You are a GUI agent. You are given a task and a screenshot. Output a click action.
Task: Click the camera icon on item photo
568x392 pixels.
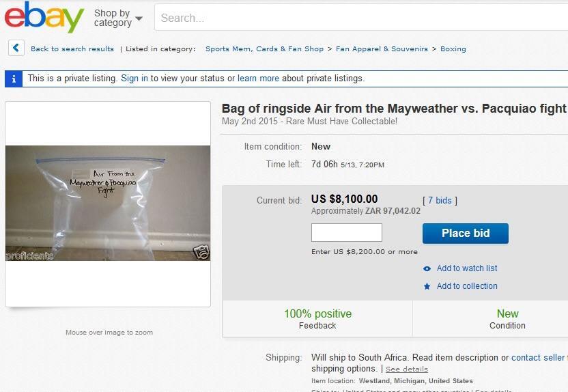pyautogui.click(x=201, y=253)
